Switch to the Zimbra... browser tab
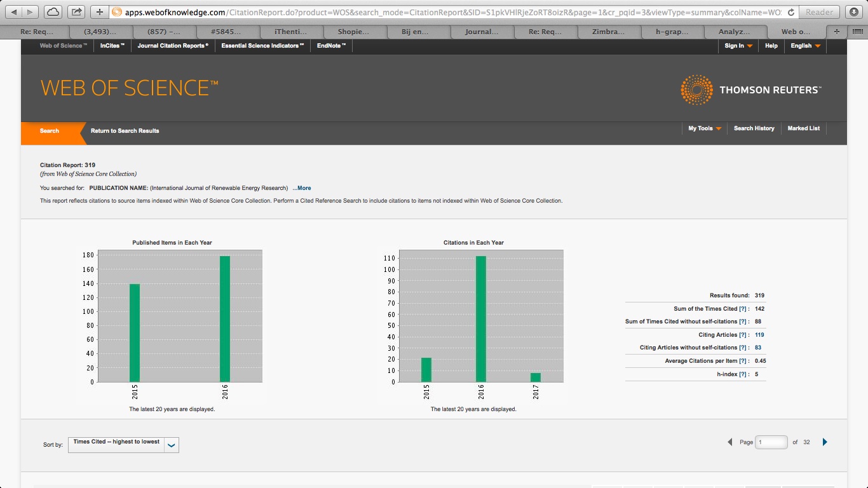Image resolution: width=868 pixels, height=488 pixels. click(x=608, y=31)
